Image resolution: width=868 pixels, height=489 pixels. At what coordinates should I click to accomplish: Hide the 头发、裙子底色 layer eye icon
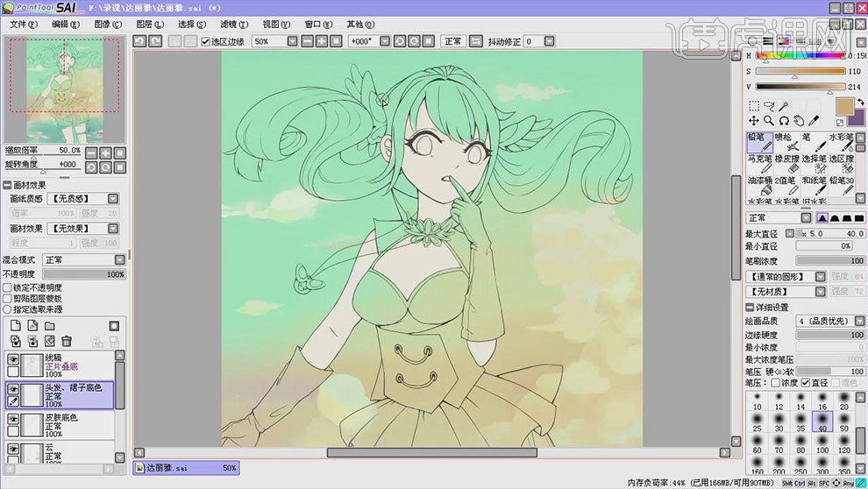[x=13, y=389]
